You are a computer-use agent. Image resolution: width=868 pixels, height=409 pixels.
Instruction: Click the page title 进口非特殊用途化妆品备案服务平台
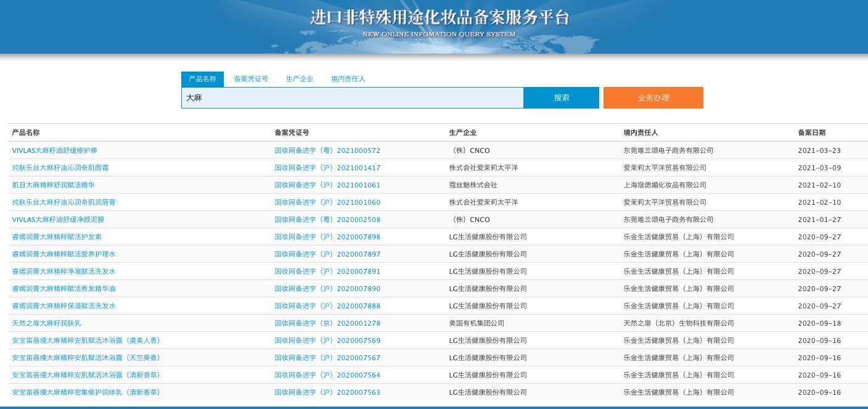(x=440, y=17)
